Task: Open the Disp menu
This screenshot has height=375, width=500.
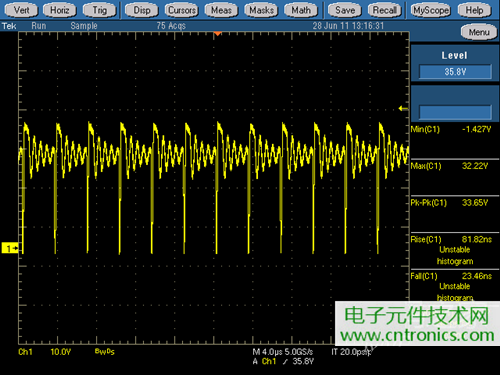Action: point(142,10)
